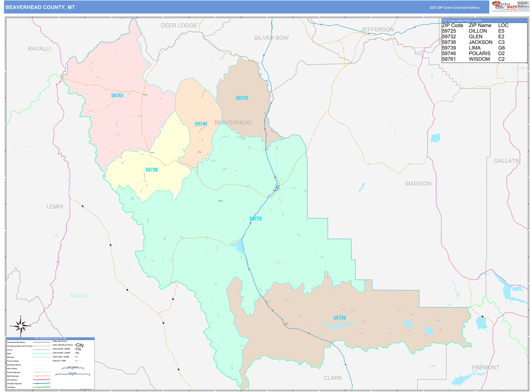Click the 59736 label on the yellow region
Image resolution: width=532 pixels, height=392 pixels.
152,170
